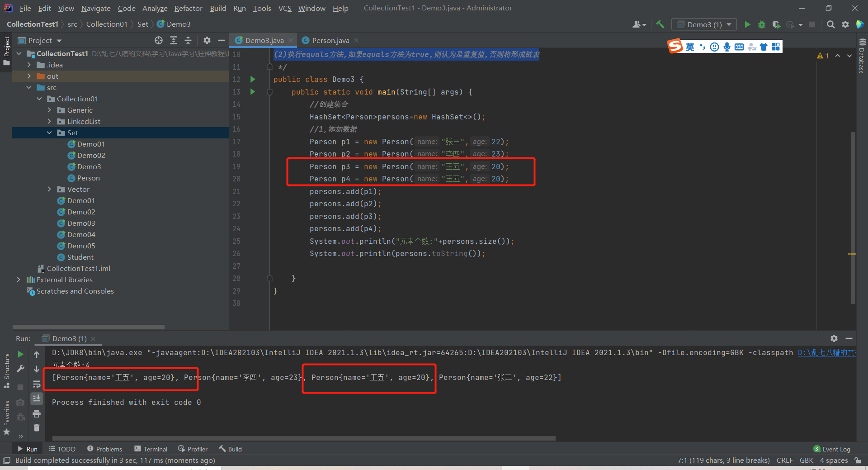This screenshot has width=868, height=470.
Task: Click the editor vertical scrollbar
Action: coord(853,218)
